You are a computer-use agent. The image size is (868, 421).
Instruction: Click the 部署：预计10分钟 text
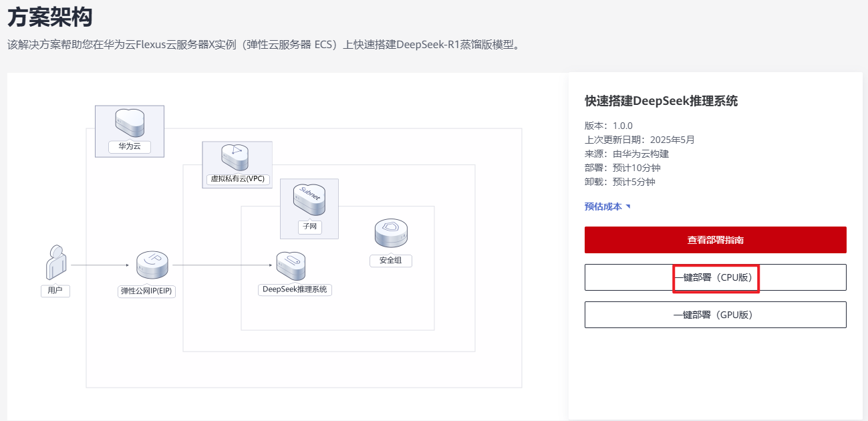tap(623, 168)
